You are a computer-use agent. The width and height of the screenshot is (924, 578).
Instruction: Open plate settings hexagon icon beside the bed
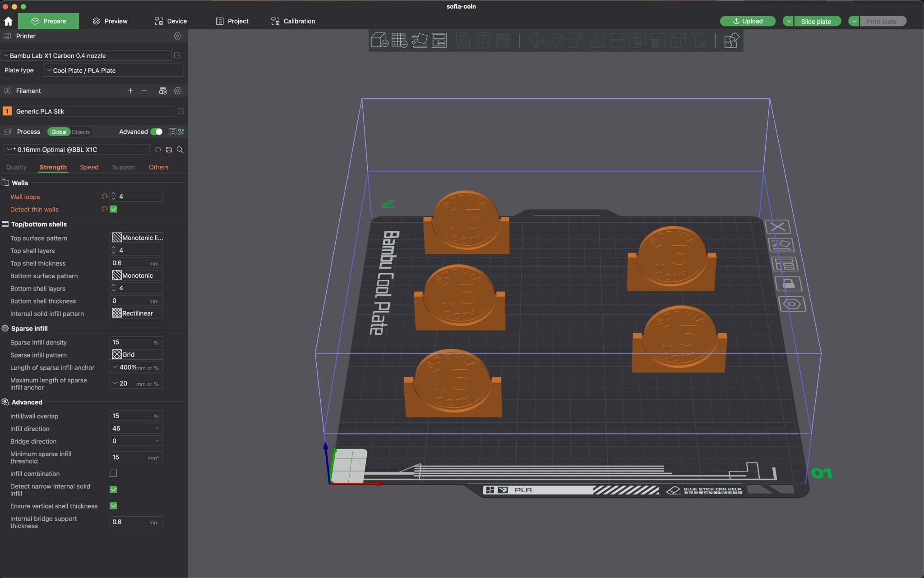tap(791, 304)
